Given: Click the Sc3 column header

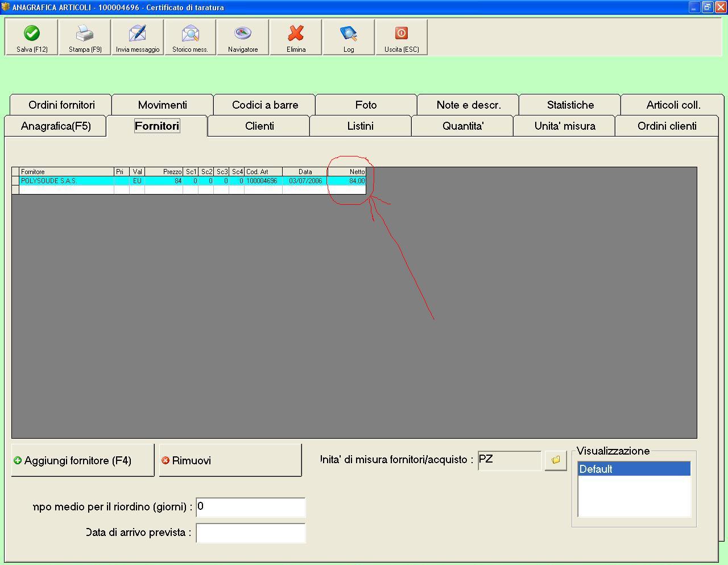Looking at the screenshot, I should (221, 172).
